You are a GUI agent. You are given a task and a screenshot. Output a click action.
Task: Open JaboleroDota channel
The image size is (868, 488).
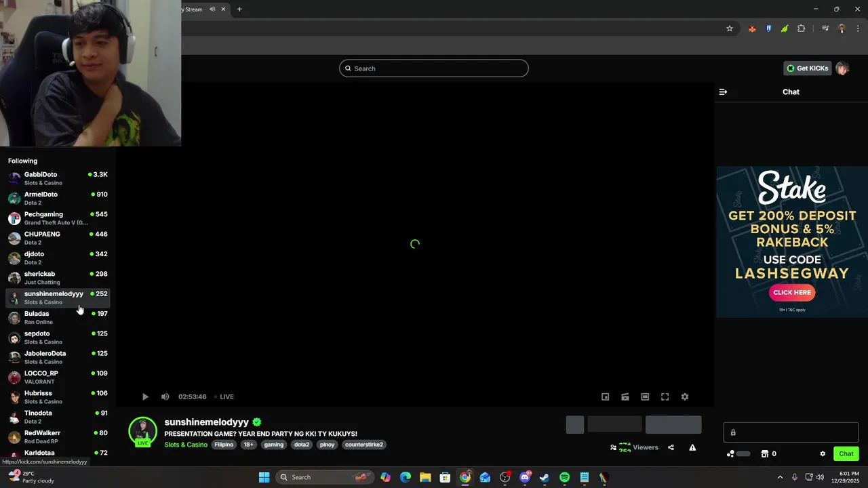pos(58,357)
